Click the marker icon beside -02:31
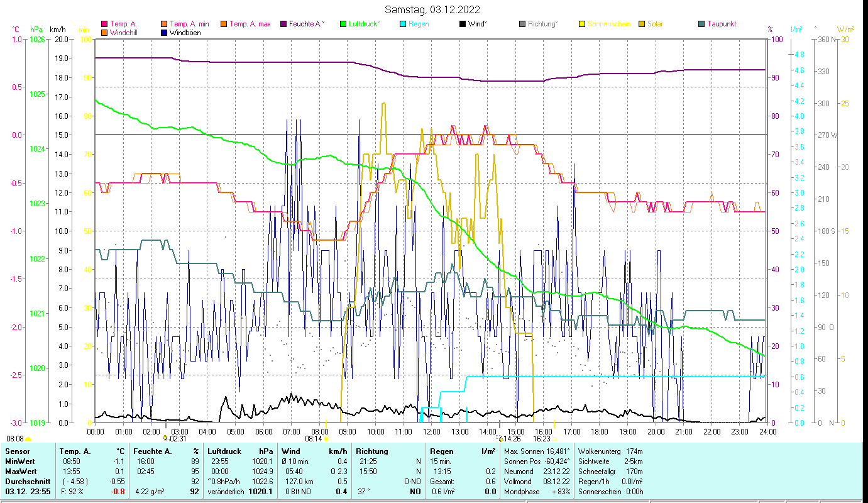 [165, 438]
